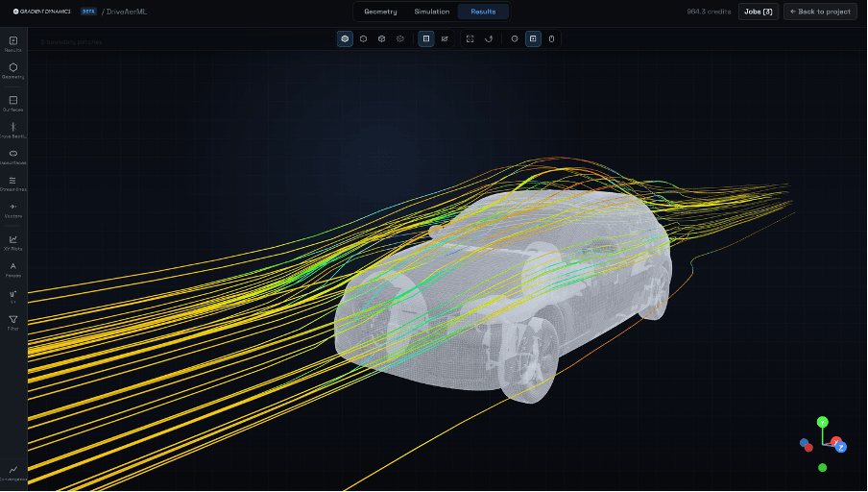
Task: Open the Jobs (3) button
Action: tap(758, 12)
